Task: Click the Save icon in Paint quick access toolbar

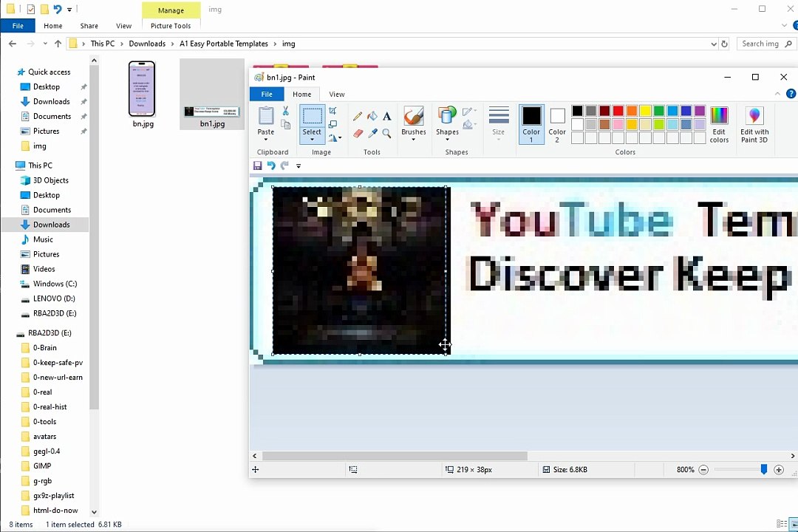Action: tap(258, 166)
